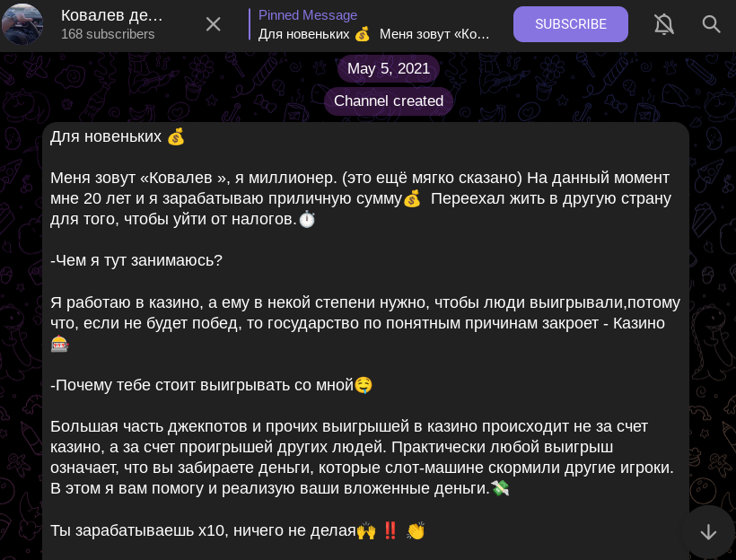Open channel info via the Ковалев title

[112, 15]
